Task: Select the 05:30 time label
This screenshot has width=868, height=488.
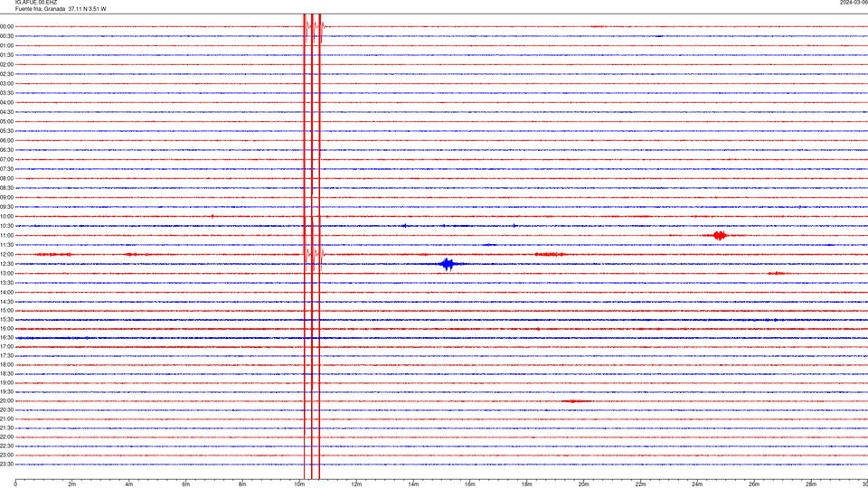Action: pos(6,131)
